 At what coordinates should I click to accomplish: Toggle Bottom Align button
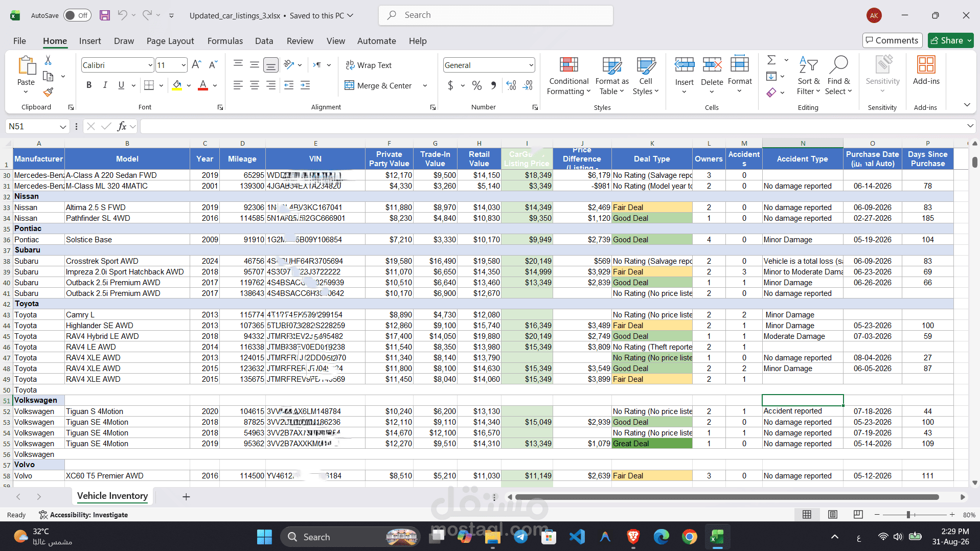(271, 65)
